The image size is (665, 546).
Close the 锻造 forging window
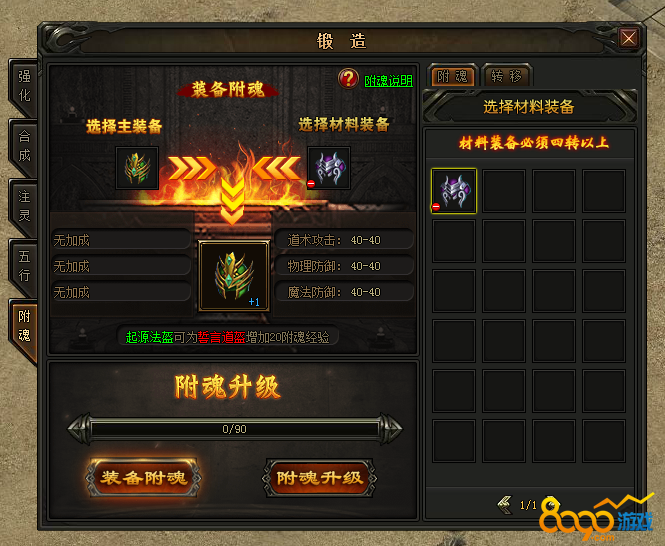(629, 38)
